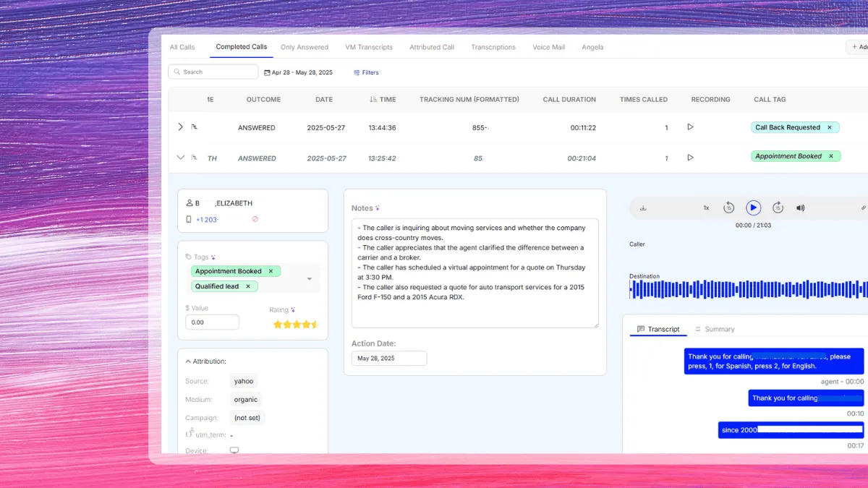Image resolution: width=868 pixels, height=488 pixels.
Task: Change the 1x playback speed
Action: (706, 208)
